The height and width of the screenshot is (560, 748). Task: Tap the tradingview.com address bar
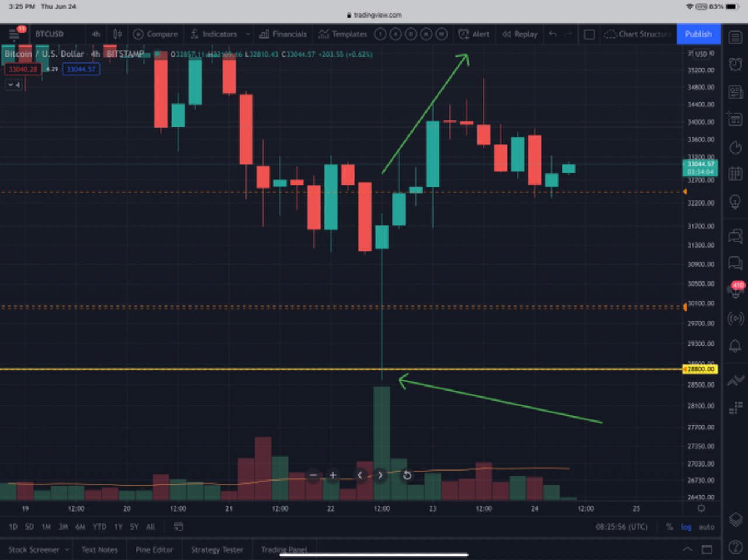pos(374,15)
